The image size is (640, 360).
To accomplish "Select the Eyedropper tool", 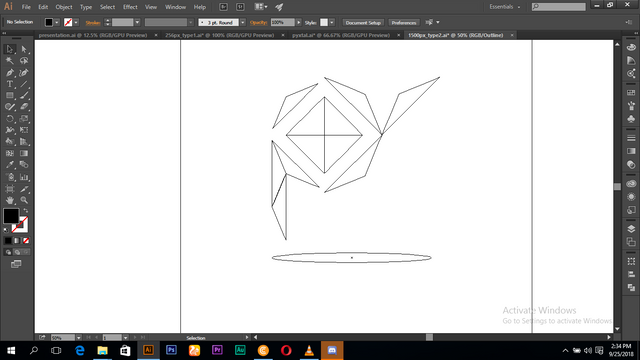I will point(10,165).
